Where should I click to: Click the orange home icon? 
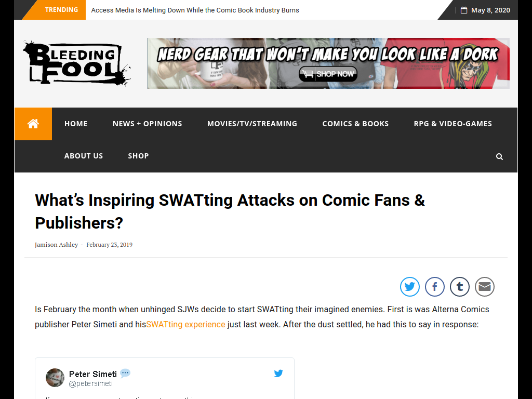[33, 124]
